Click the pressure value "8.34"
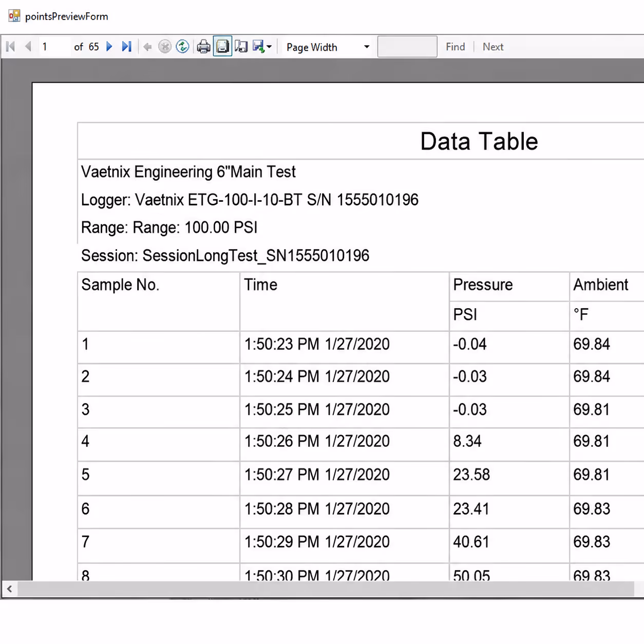644x644 pixels. click(x=467, y=441)
